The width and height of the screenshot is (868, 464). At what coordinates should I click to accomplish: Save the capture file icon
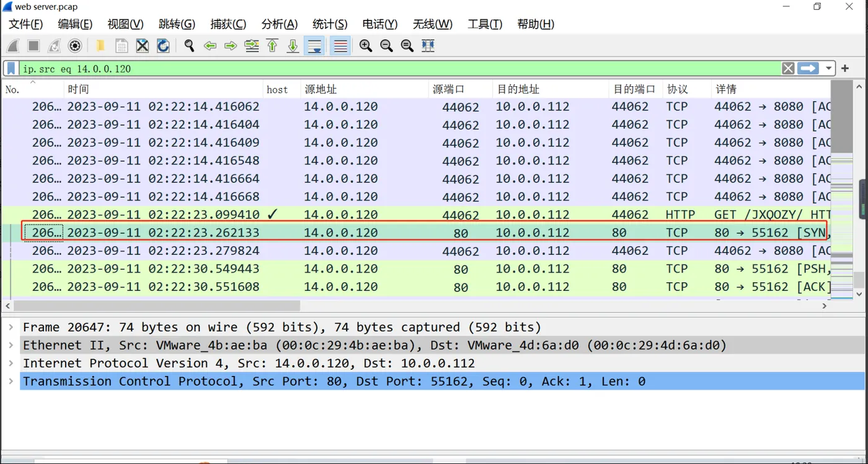122,46
